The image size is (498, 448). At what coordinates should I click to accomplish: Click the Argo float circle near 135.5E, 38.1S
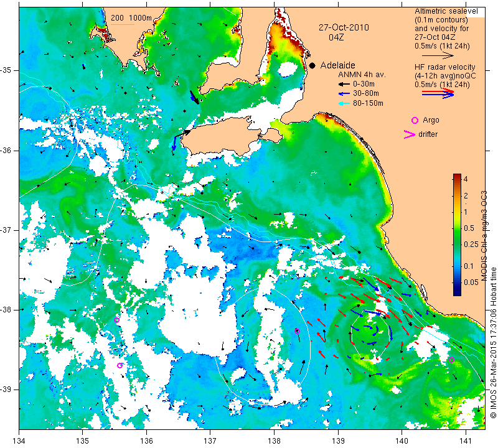coord(116,320)
